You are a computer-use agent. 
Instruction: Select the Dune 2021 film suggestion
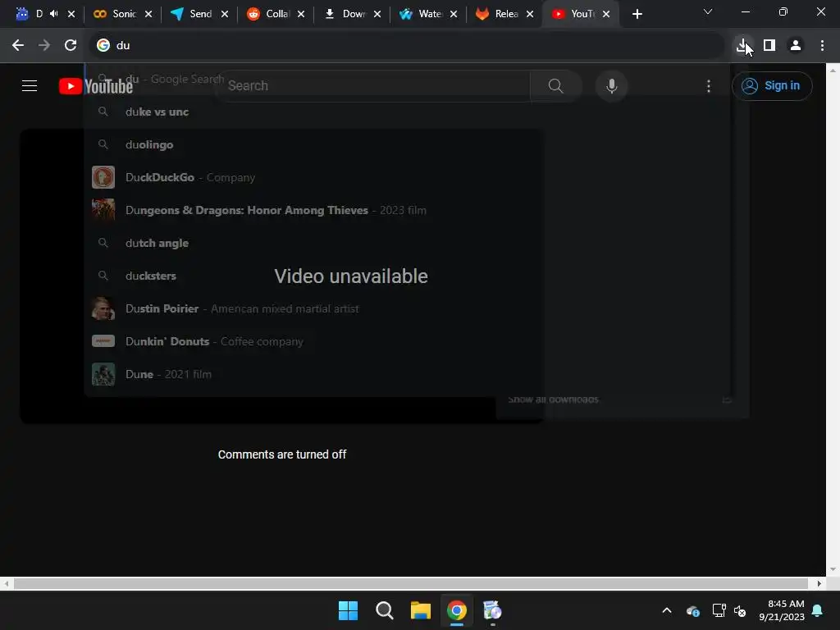(407, 374)
